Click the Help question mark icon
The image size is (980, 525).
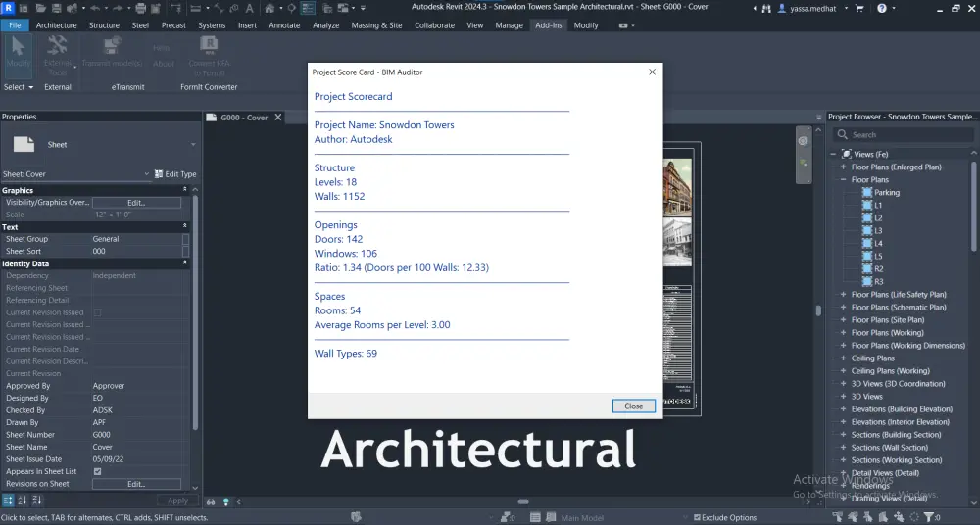[881, 8]
